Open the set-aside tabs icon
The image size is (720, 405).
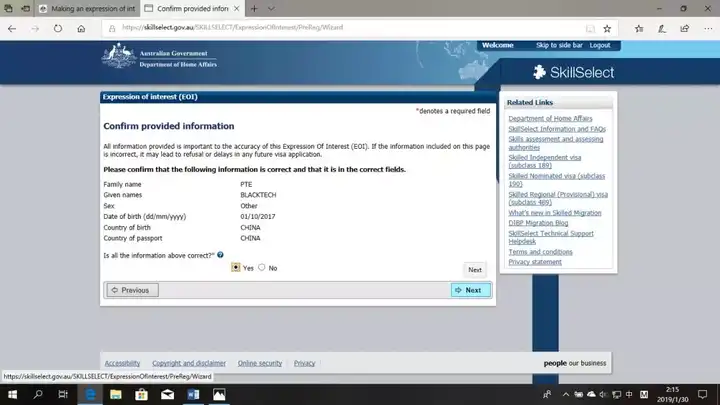(x=8, y=8)
